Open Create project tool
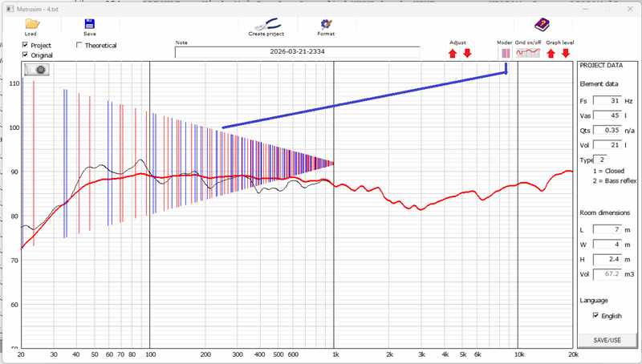Image resolution: width=642 pixels, height=364 pixels. point(266,24)
